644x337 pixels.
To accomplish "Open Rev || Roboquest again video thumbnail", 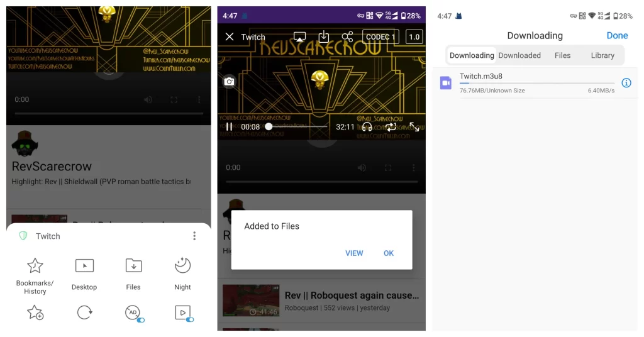I will [x=251, y=301].
